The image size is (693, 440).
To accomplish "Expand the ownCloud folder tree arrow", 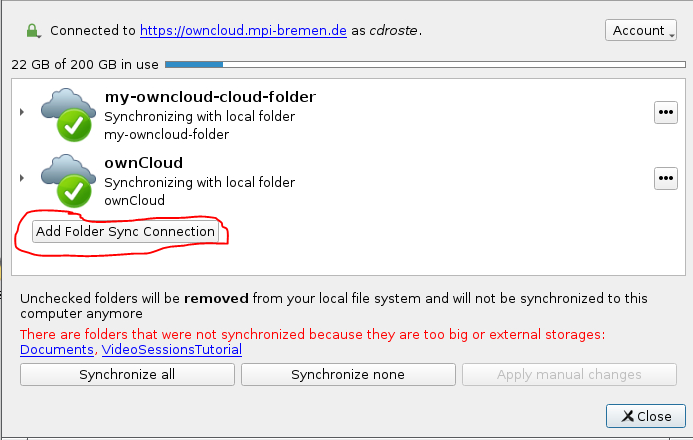I will pyautogui.click(x=22, y=178).
